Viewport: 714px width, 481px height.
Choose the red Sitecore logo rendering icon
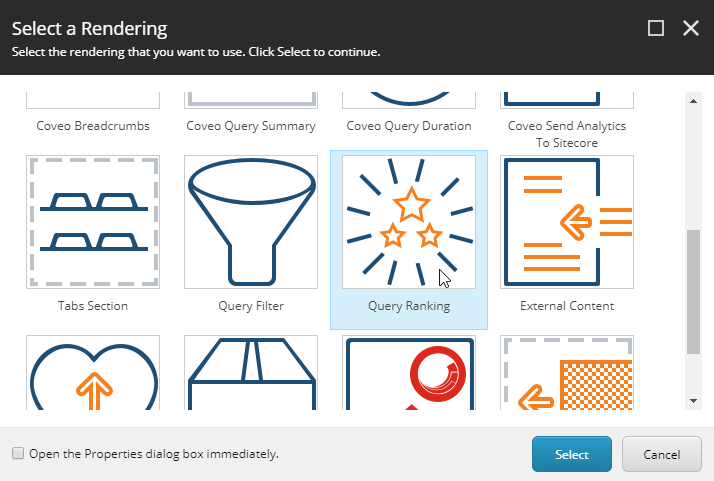[x=409, y=373]
